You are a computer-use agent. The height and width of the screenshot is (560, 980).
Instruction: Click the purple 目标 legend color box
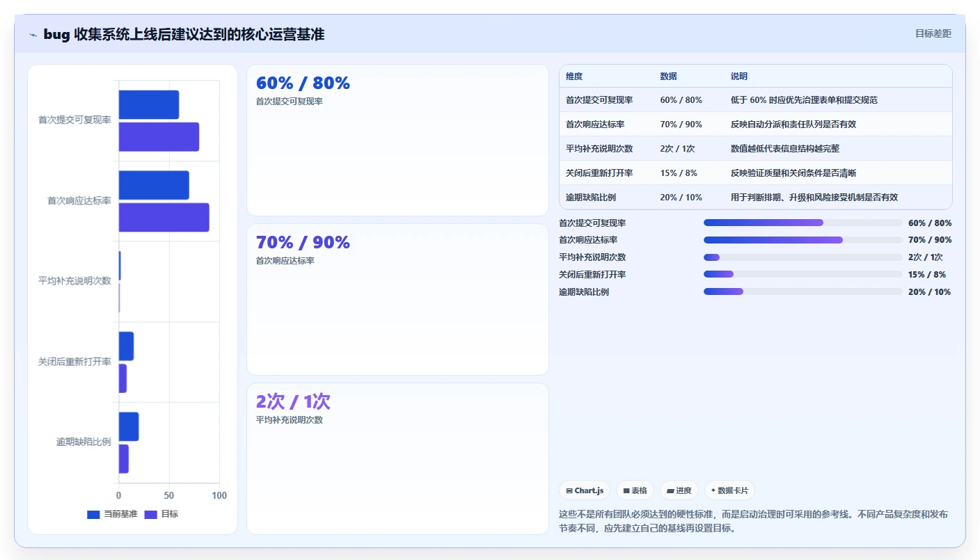pos(150,515)
